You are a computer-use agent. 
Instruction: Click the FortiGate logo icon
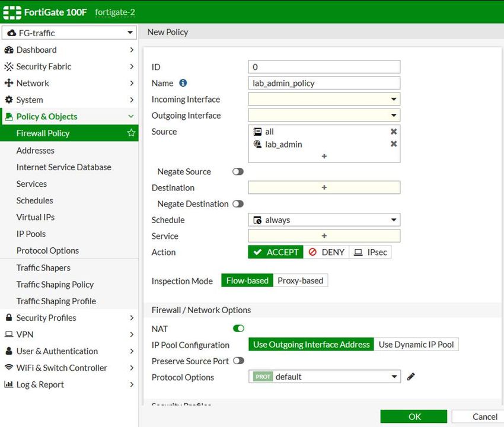point(12,12)
